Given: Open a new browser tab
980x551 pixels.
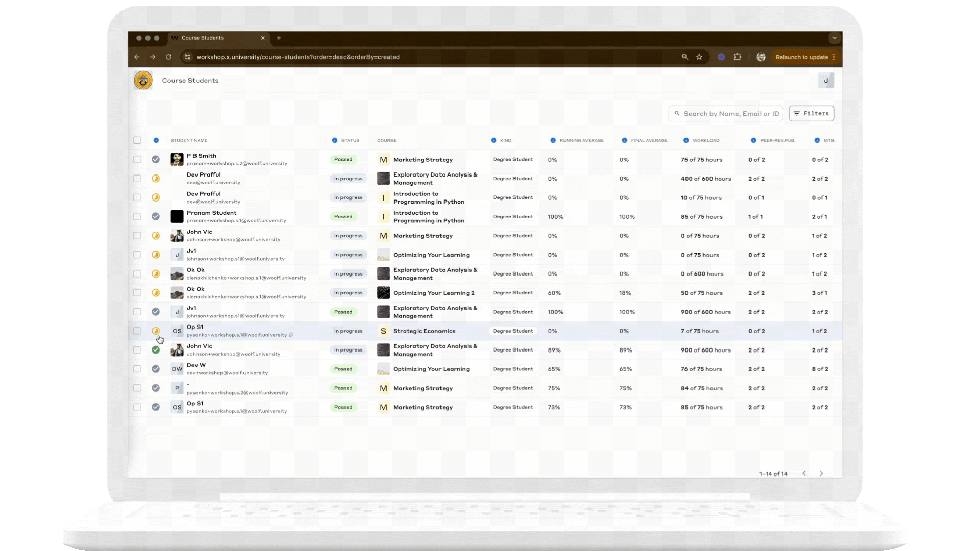Looking at the screenshot, I should [x=279, y=38].
